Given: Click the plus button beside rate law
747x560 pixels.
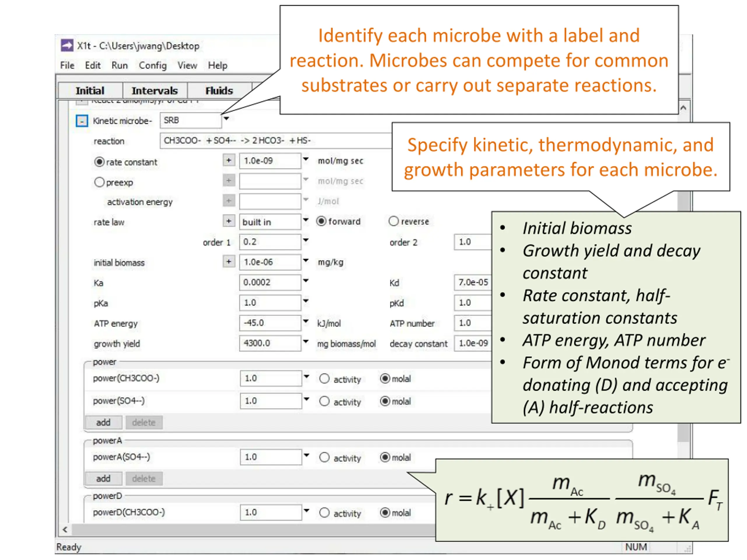Looking at the screenshot, I should pyautogui.click(x=229, y=221).
